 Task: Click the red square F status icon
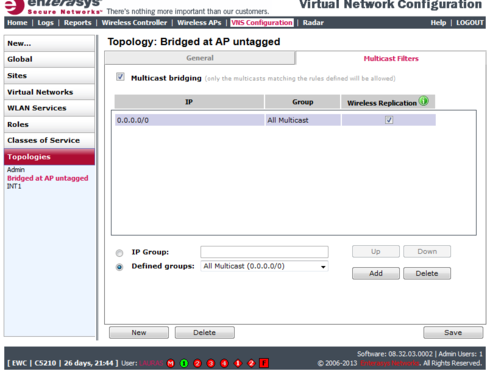pyautogui.click(x=264, y=363)
